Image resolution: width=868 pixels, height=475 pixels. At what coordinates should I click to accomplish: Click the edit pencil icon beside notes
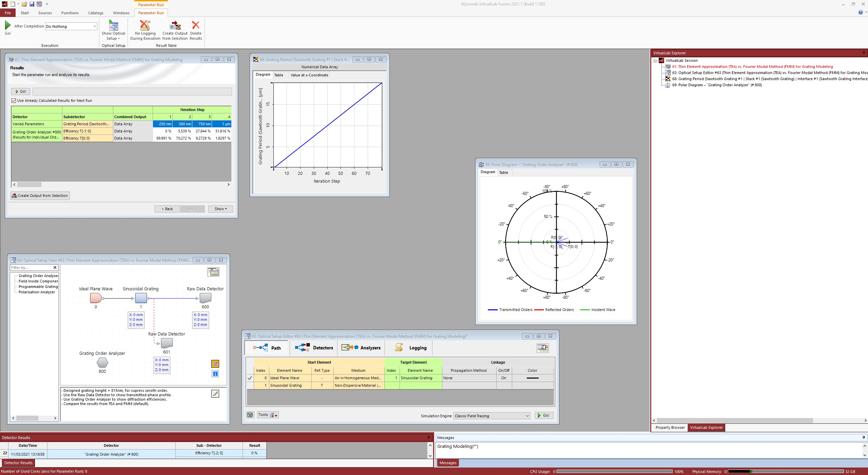coord(215,394)
